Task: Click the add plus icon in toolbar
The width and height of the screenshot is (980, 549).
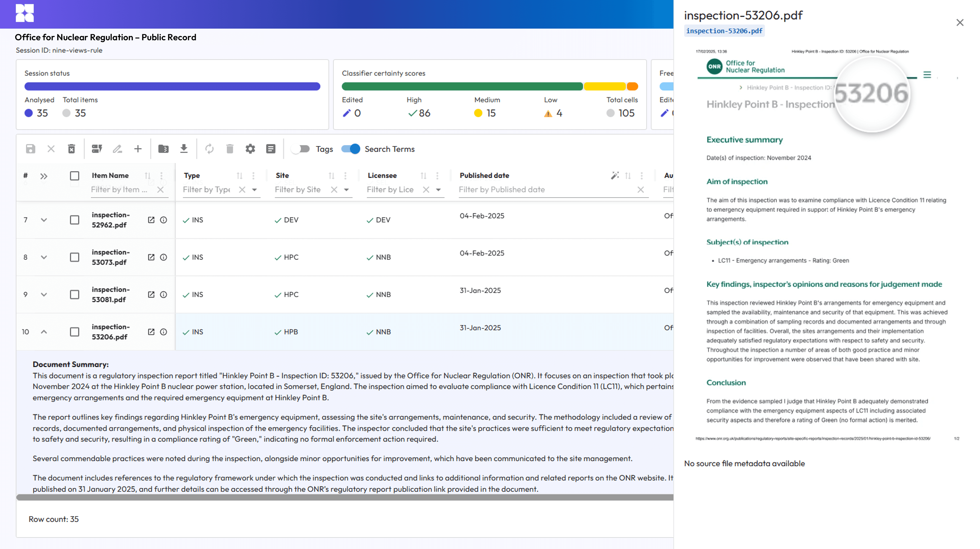Action: pos(138,149)
